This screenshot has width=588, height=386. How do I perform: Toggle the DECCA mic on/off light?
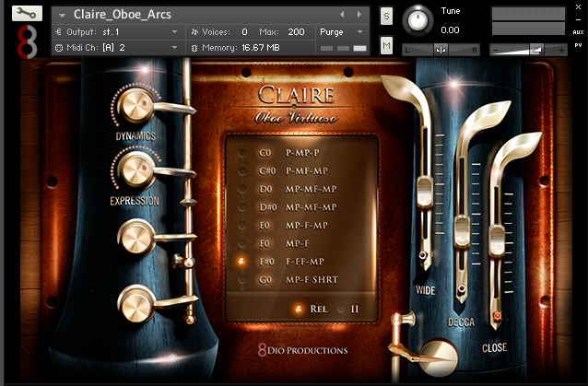pyautogui.click(x=462, y=289)
